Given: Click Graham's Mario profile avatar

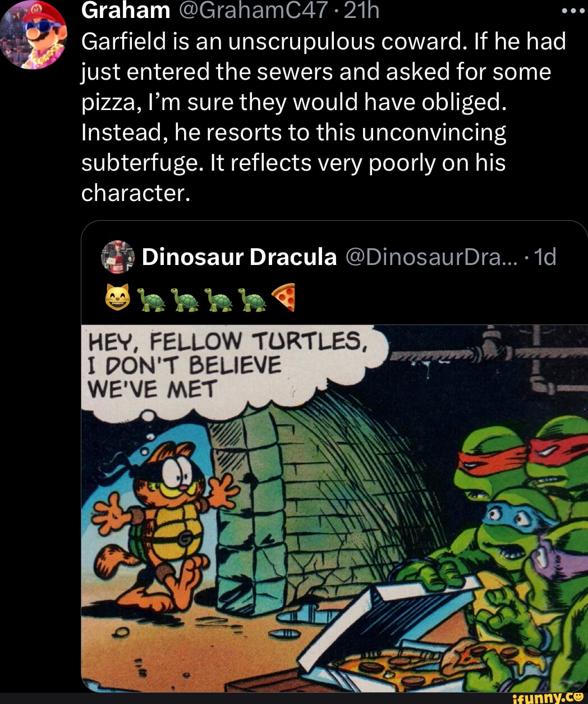Looking at the screenshot, I should (x=34, y=34).
